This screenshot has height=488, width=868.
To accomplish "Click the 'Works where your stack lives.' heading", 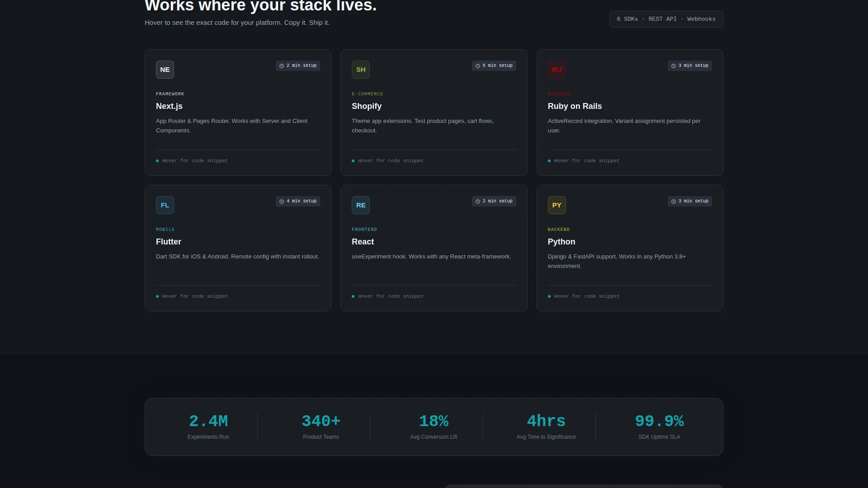I will click(260, 6).
